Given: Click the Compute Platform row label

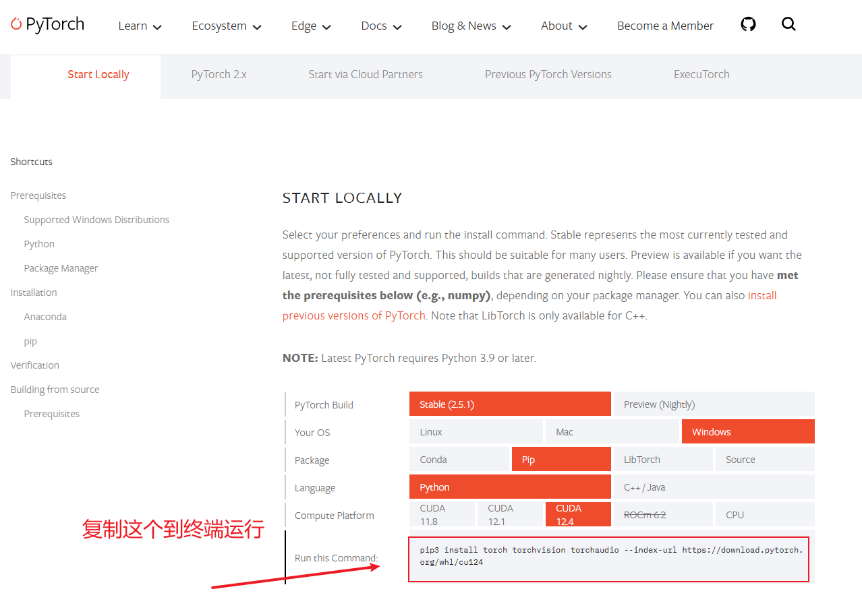Looking at the screenshot, I should tap(335, 516).
